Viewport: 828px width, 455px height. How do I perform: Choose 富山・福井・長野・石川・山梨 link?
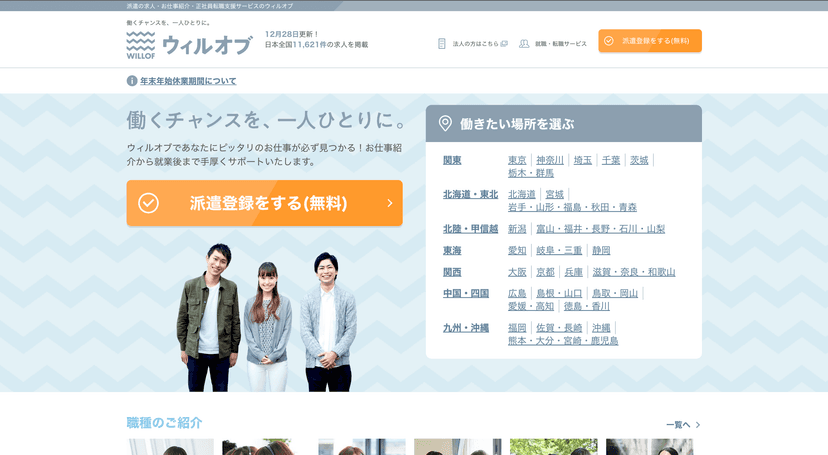(600, 229)
